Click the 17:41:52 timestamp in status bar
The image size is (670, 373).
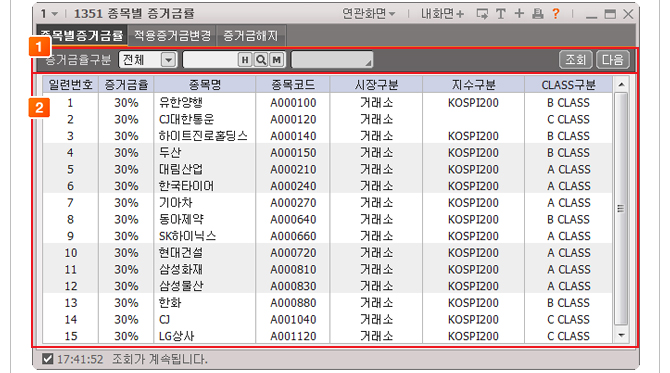click(x=80, y=359)
